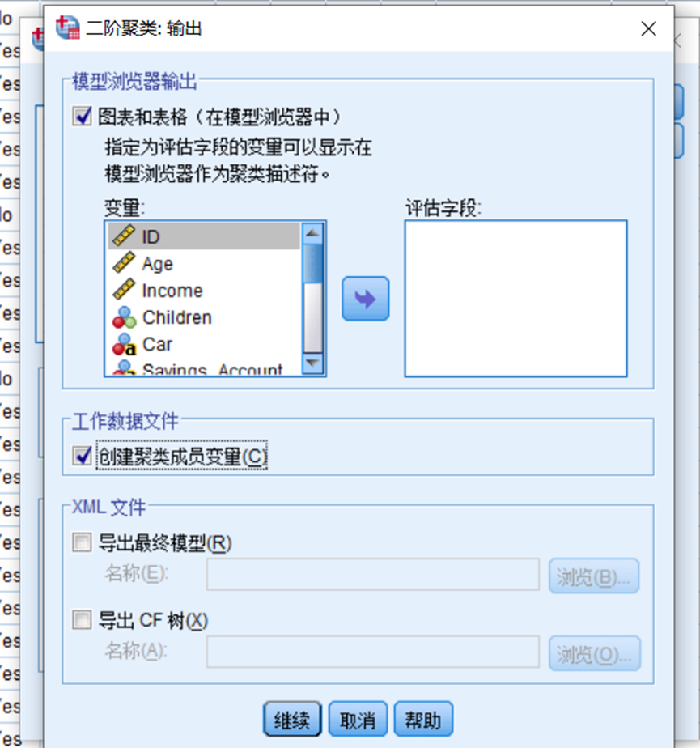The width and height of the screenshot is (700, 748).
Task: Enable 导出 CF 树 checkbox
Action: tap(82, 620)
